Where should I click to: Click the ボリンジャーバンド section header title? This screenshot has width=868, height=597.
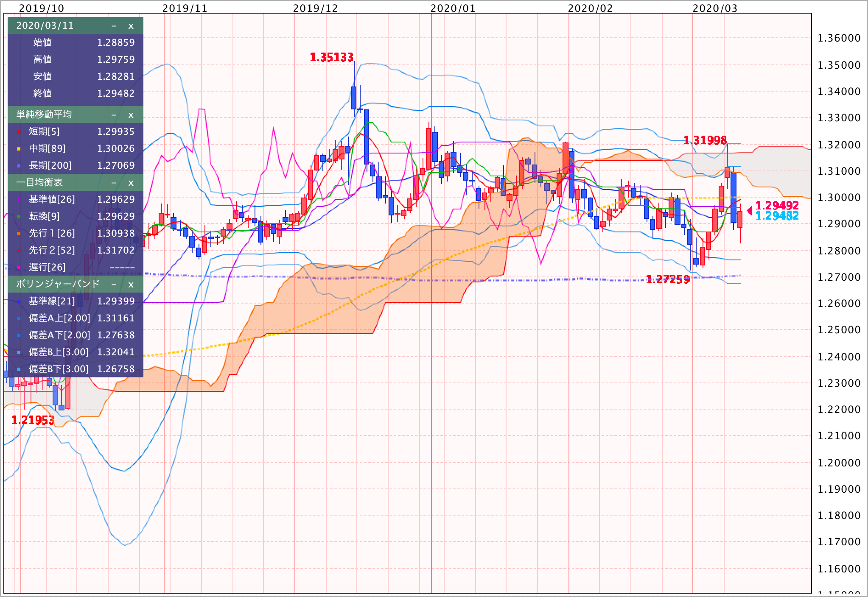point(58,284)
